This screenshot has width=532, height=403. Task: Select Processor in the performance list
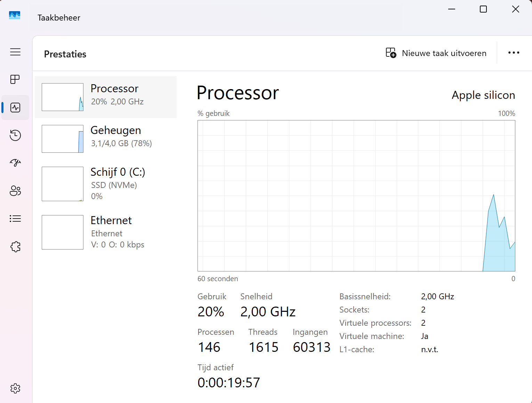tap(115, 95)
